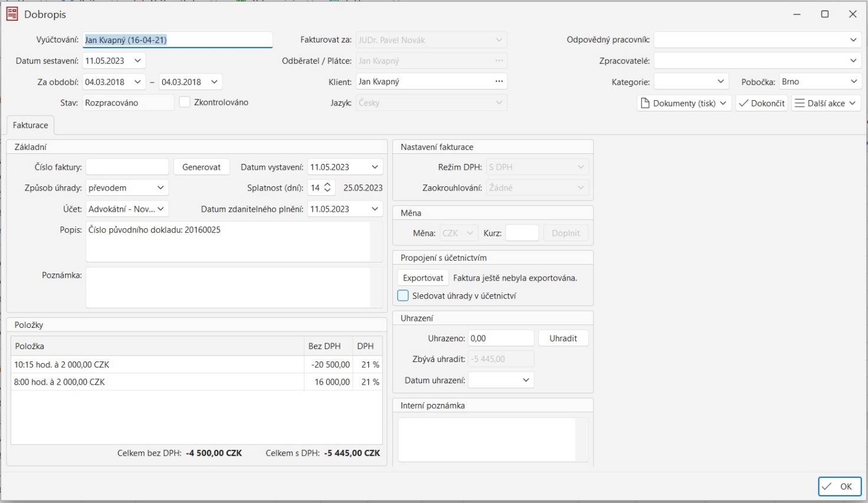Open the Klient picker via its ellipsis icon
This screenshot has width=868, height=503.
click(x=499, y=81)
